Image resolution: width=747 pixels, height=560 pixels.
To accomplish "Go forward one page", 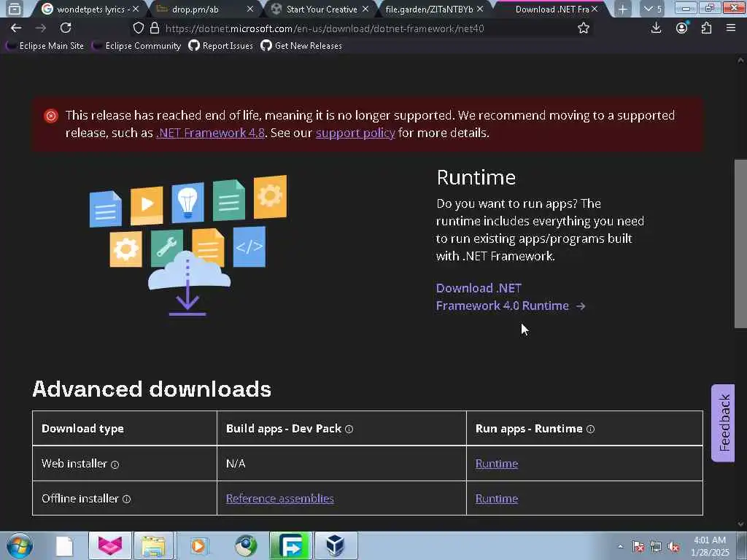I will coord(41,28).
